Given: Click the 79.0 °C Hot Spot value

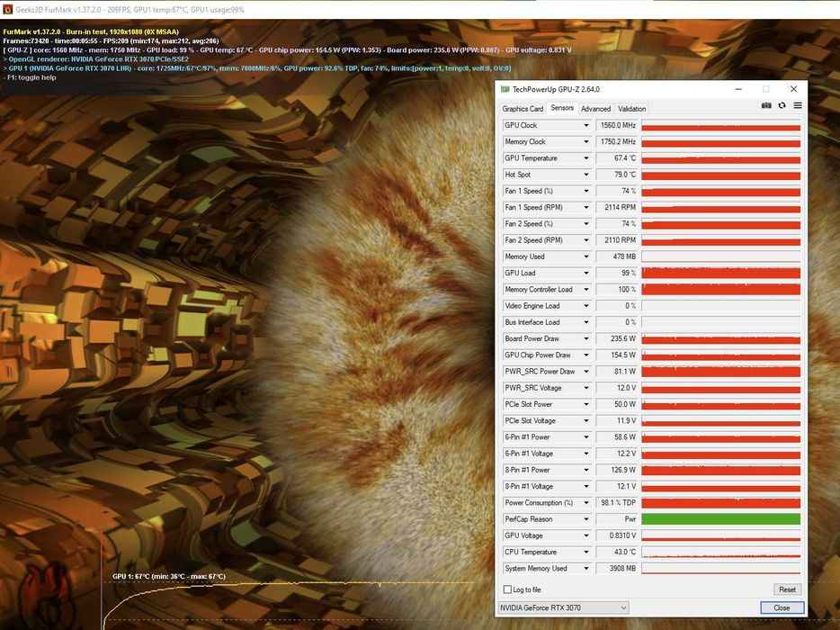Looking at the screenshot, I should (617, 175).
